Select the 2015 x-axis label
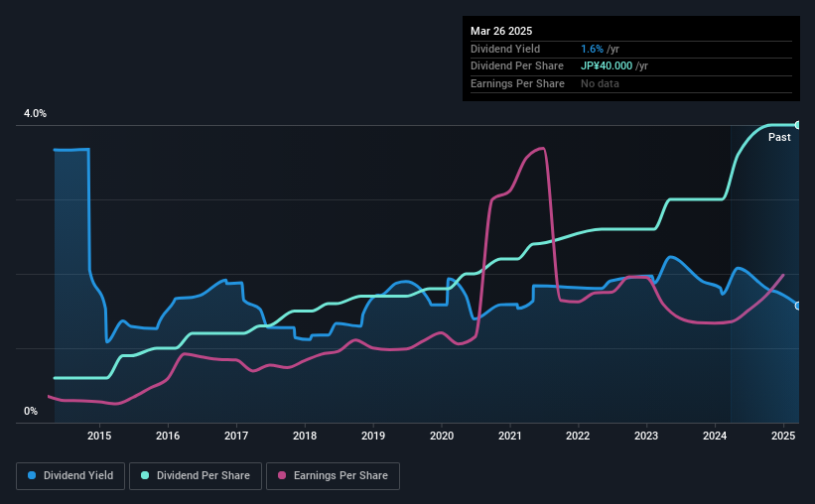This screenshot has width=815, height=504. [99, 436]
